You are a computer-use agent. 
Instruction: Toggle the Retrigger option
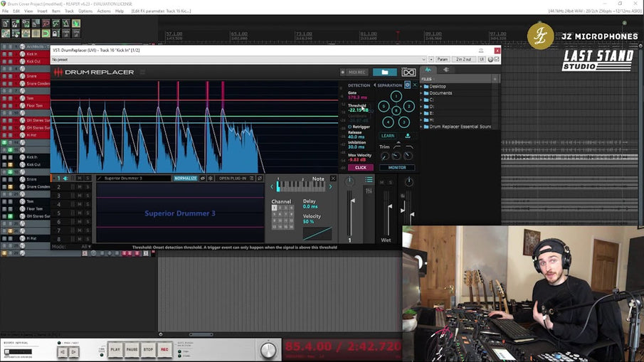[x=359, y=127]
